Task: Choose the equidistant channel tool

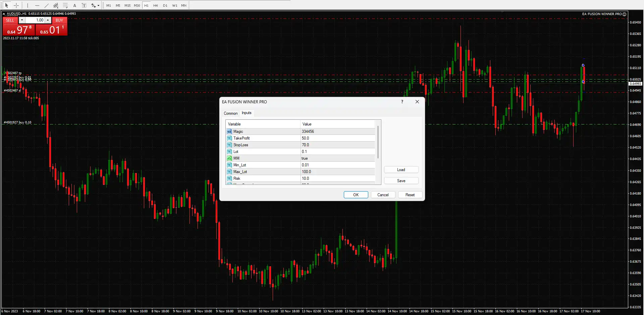Action: pyautogui.click(x=56, y=5)
